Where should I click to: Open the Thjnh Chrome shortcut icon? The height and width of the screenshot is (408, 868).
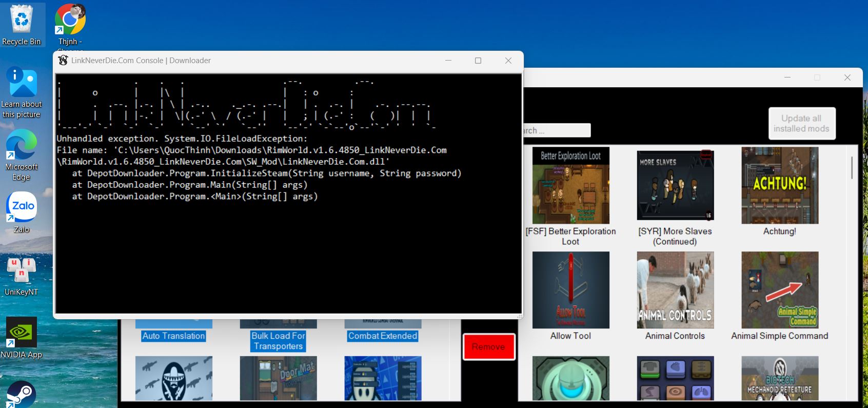click(70, 20)
